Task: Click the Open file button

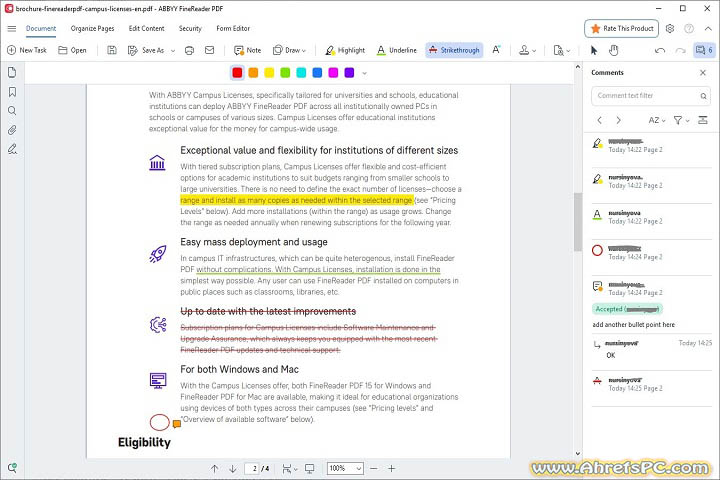Action: pyautogui.click(x=73, y=50)
